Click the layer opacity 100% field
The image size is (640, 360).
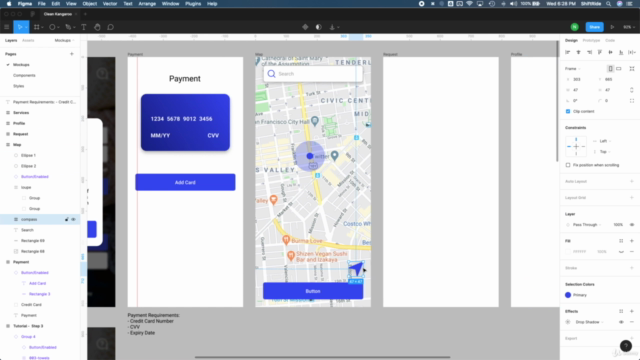click(618, 224)
